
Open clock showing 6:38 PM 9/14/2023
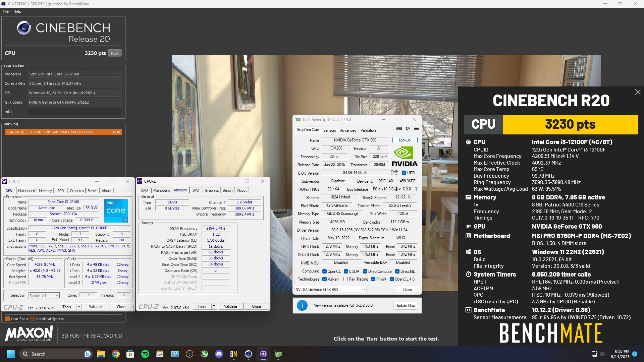(620, 354)
